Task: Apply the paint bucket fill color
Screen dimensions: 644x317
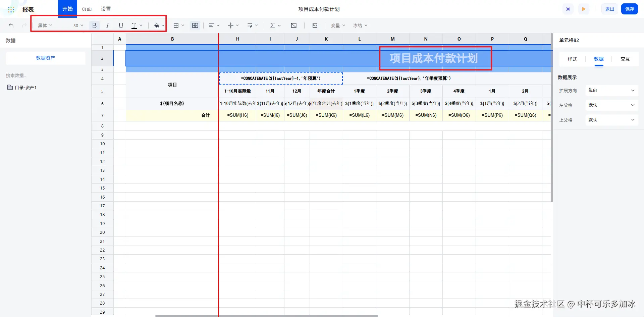Action: [x=157, y=25]
